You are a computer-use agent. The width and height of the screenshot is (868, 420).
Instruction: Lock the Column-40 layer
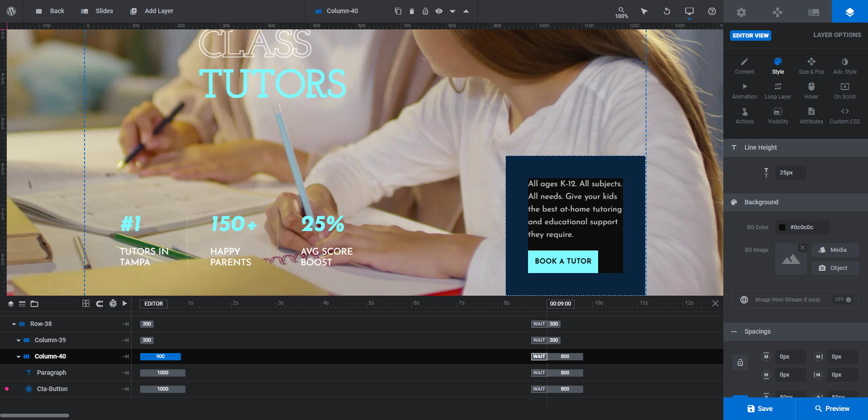[425, 11]
